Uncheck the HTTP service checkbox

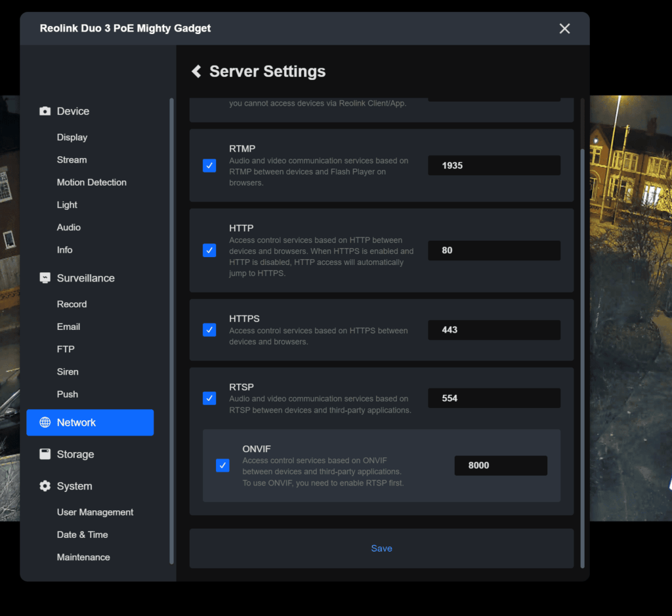tap(209, 251)
